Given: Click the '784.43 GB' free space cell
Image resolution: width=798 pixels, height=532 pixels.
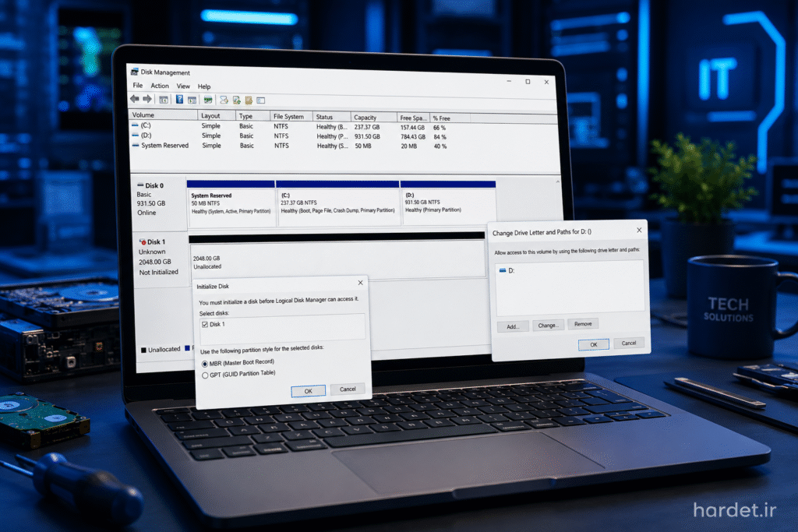Looking at the screenshot, I should pyautogui.click(x=413, y=137).
